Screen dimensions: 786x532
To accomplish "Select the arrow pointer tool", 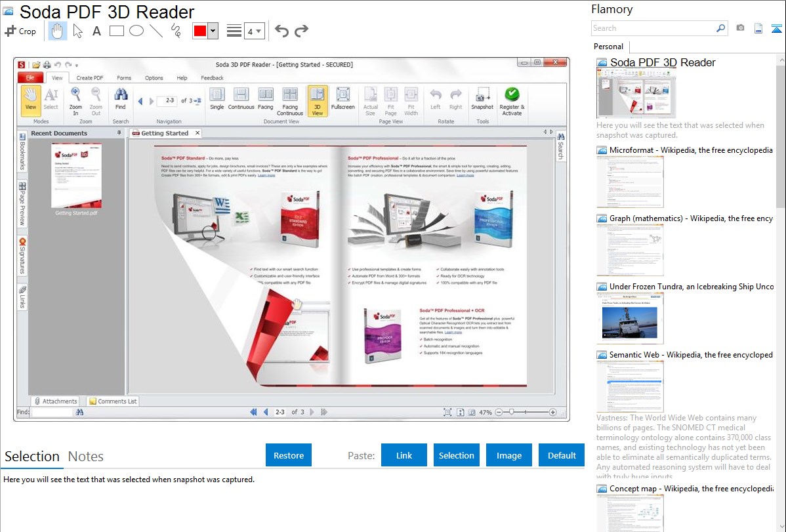I will [77, 31].
